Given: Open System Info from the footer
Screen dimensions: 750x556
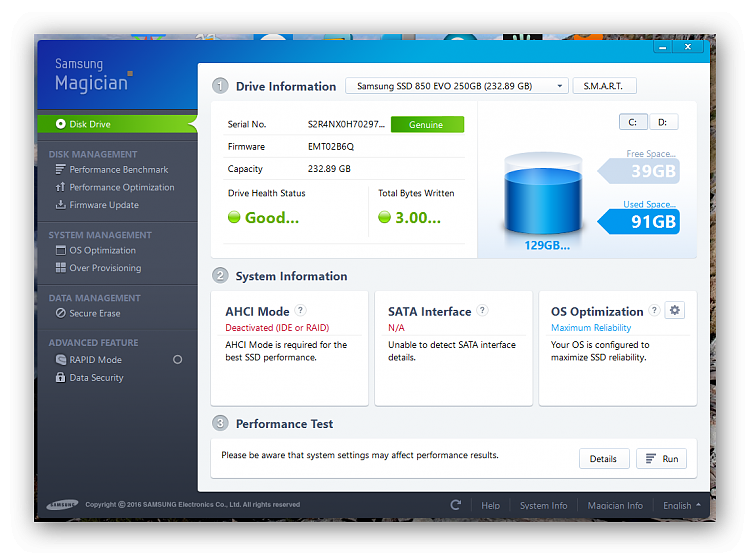Looking at the screenshot, I should pyautogui.click(x=543, y=505).
